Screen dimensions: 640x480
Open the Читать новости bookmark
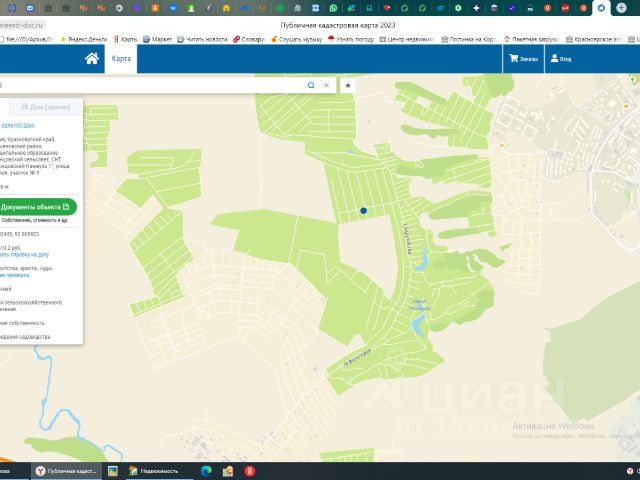202,40
